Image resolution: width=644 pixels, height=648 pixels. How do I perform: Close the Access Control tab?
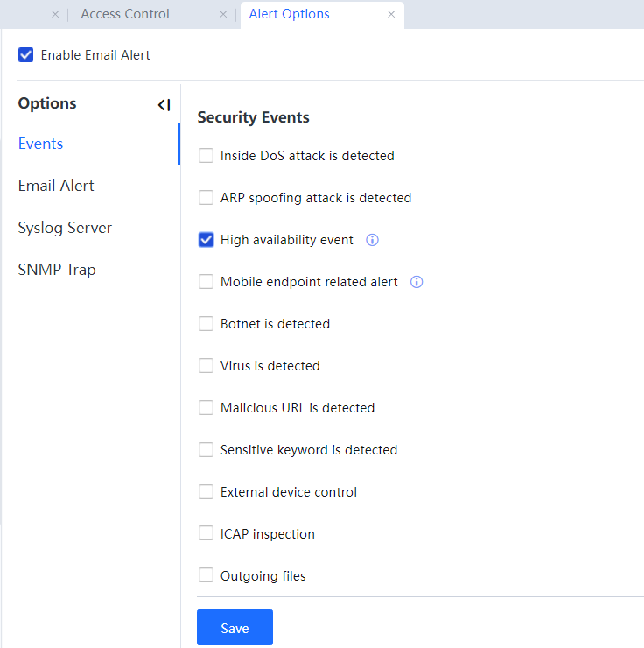[x=223, y=14]
